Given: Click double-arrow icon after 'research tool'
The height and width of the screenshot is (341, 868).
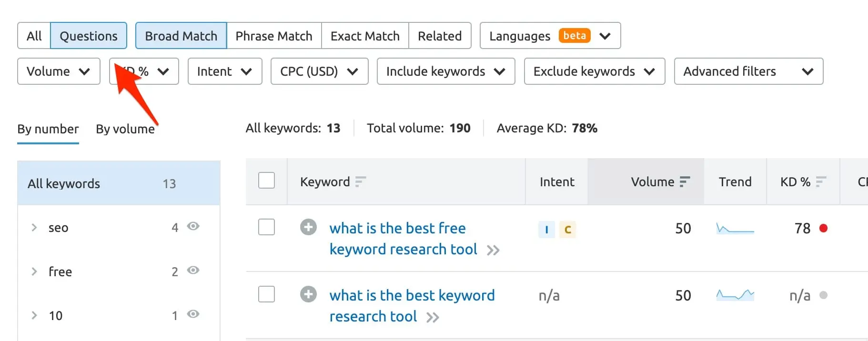Looking at the screenshot, I should click(x=433, y=317).
